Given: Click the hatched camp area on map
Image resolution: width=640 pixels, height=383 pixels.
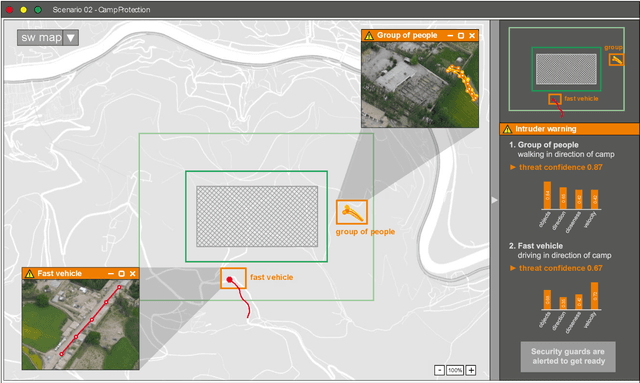Looking at the screenshot, I should click(257, 216).
